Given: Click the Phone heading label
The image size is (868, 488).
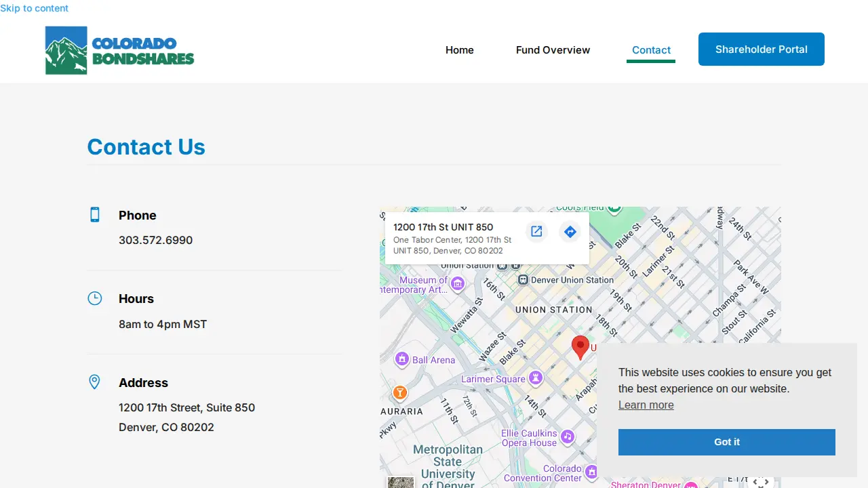Looking at the screenshot, I should coord(138,216).
